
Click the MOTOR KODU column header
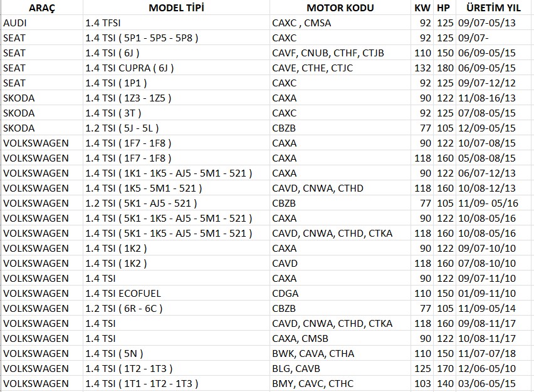click(x=340, y=8)
